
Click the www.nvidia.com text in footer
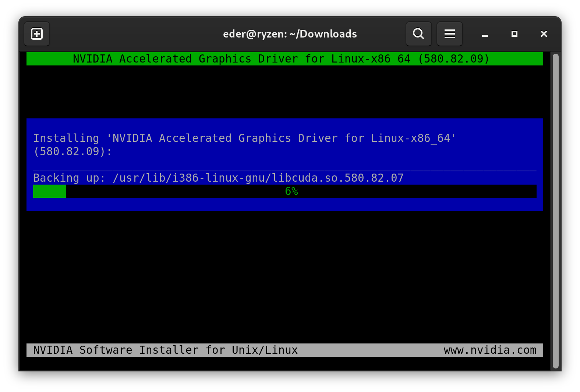[490, 350]
